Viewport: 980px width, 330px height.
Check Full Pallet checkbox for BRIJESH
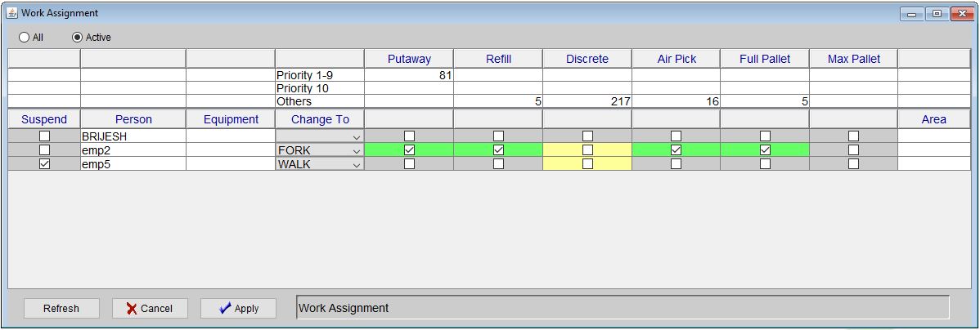click(x=765, y=136)
